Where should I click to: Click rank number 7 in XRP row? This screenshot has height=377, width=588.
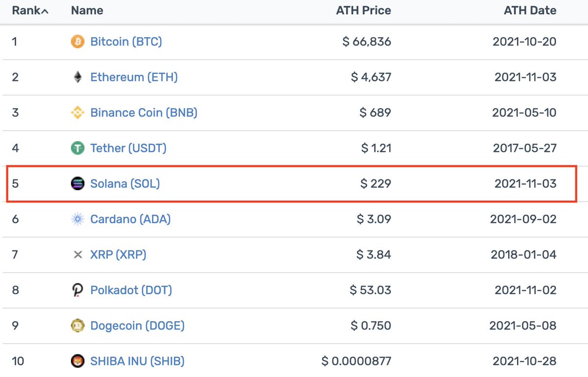15,255
